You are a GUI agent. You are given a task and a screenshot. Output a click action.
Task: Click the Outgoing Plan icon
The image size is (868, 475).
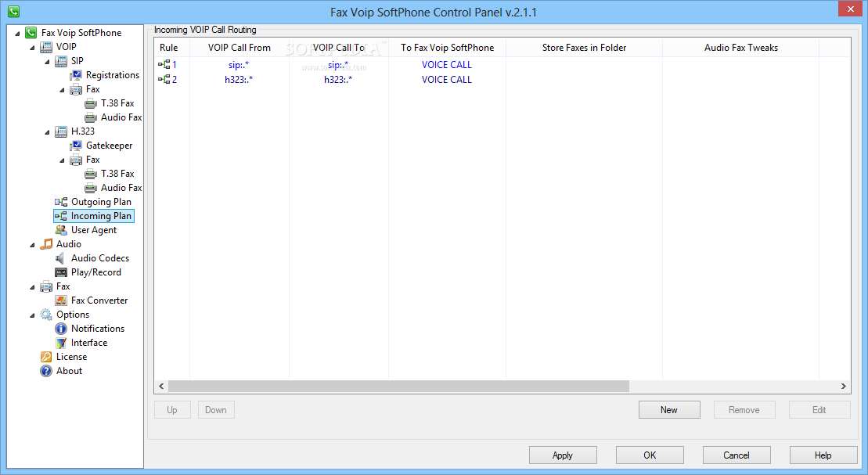click(61, 202)
